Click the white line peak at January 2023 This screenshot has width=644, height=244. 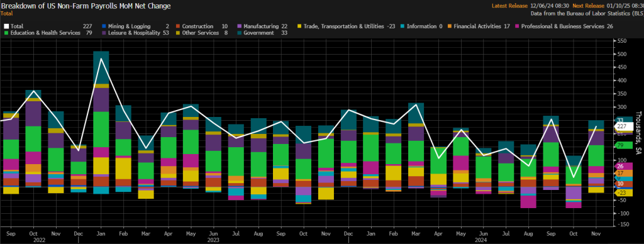[101, 58]
